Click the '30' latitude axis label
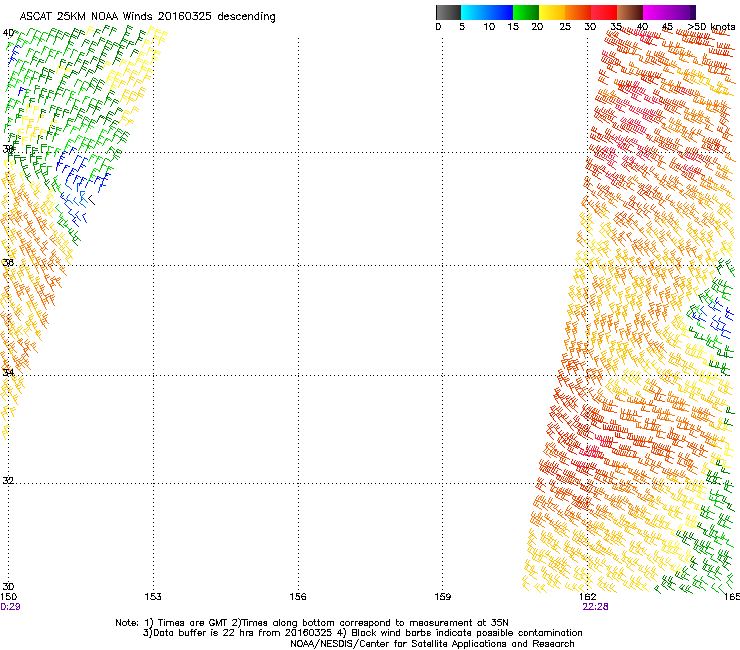This screenshot has width=740, height=650. tap(8, 587)
